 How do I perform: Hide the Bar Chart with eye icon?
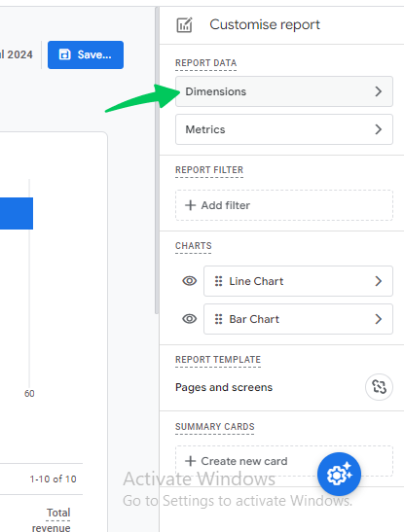pos(190,319)
